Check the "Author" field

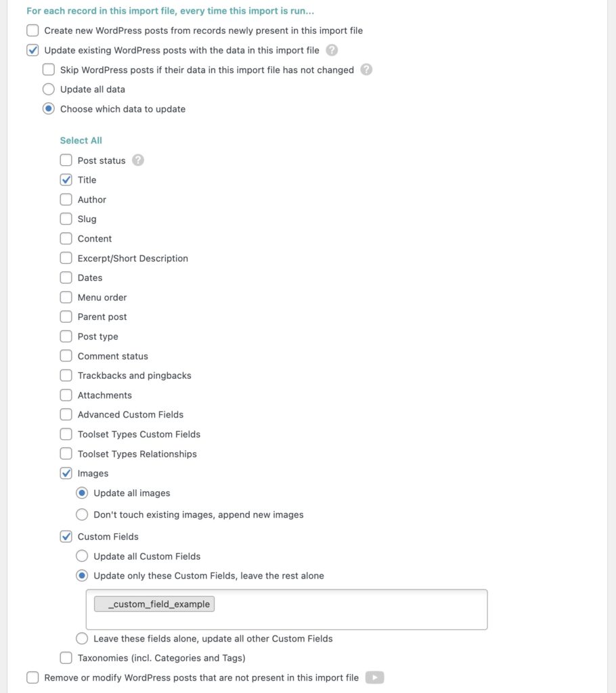click(x=66, y=200)
